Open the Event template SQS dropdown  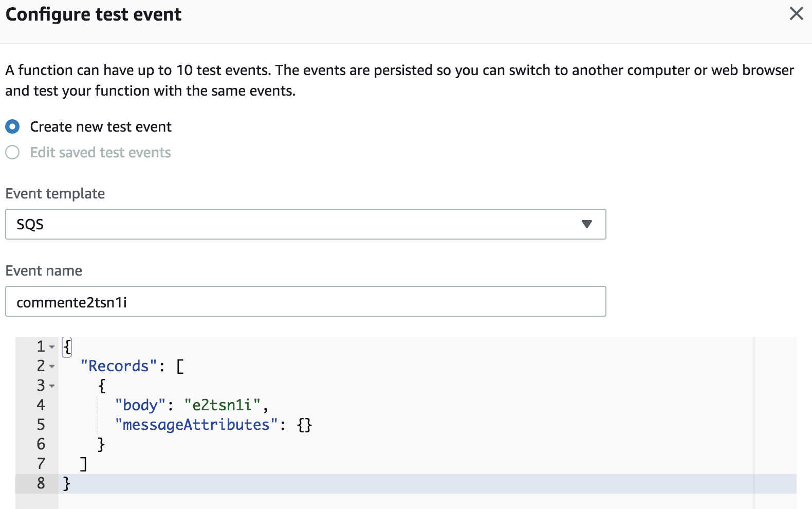[x=305, y=224]
